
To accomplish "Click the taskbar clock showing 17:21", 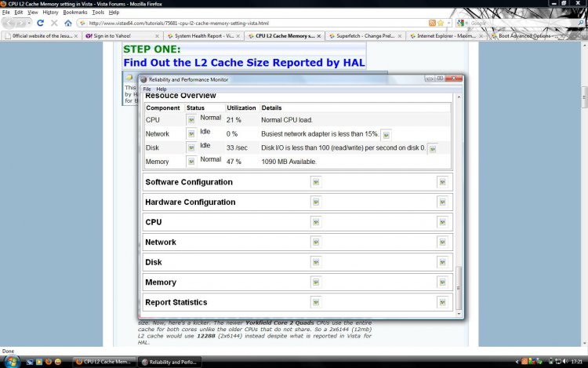I will point(576,362).
